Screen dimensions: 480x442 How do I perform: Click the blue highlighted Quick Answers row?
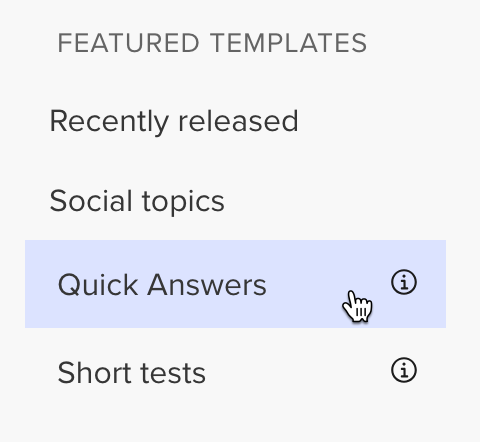pyautogui.click(x=235, y=284)
